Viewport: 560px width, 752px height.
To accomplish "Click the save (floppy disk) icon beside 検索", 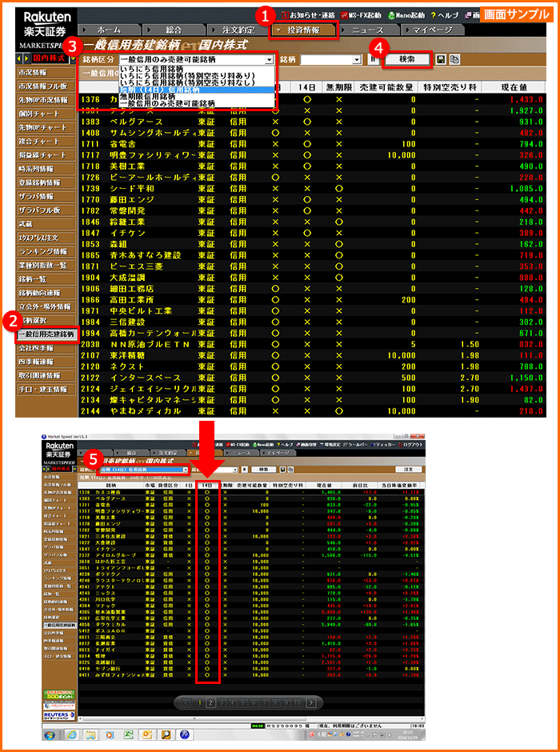I will click(x=441, y=59).
